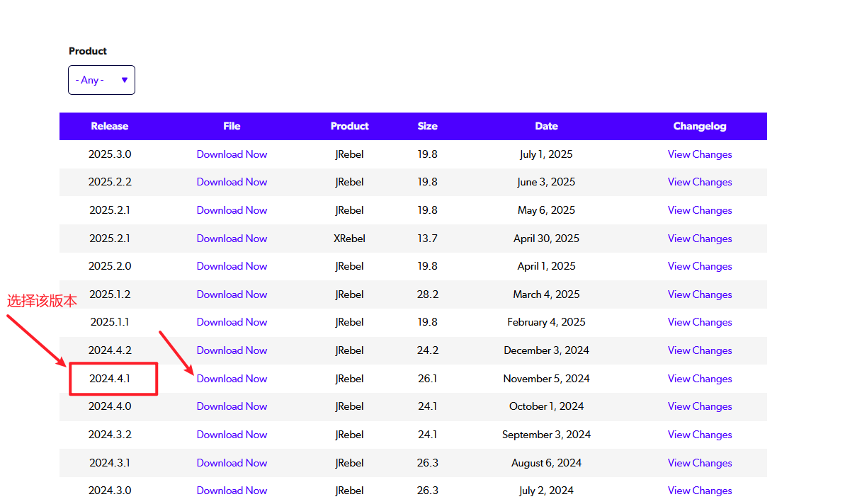Viewport: 862px width, 504px height.
Task: Download Now for release 2025.1.1
Action: 232,322
